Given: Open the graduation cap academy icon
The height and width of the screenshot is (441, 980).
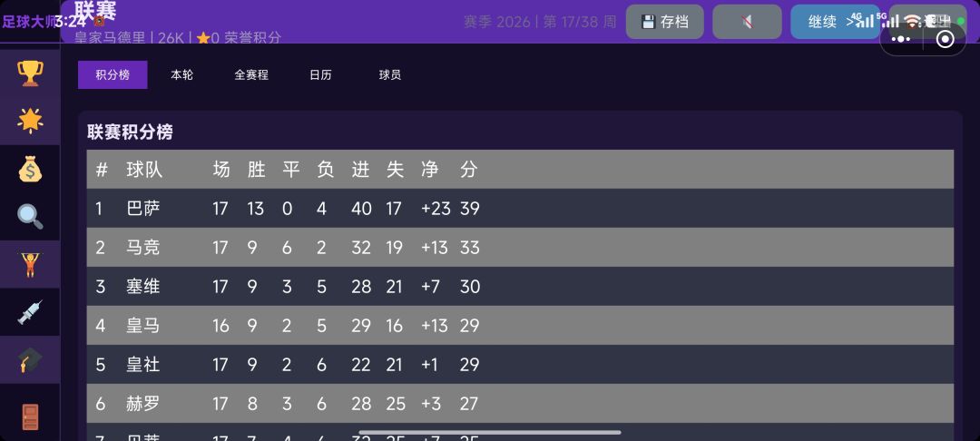Looking at the screenshot, I should click(30, 361).
